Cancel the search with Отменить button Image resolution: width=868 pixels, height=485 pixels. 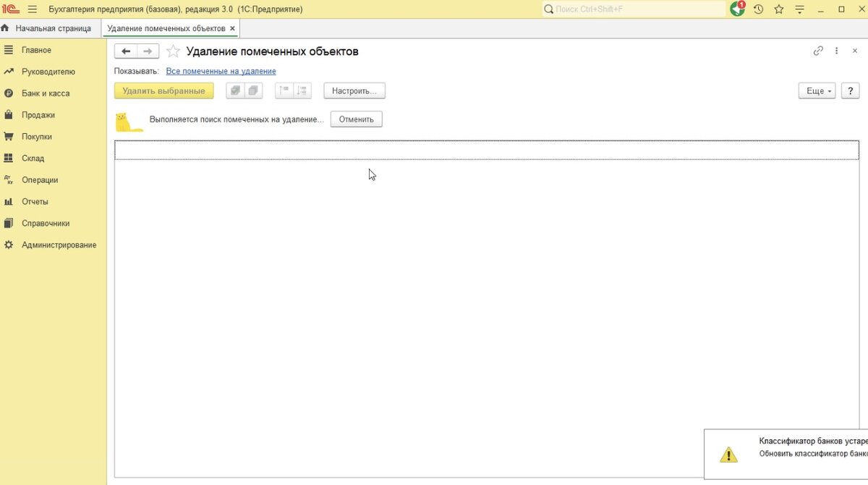[x=357, y=119]
